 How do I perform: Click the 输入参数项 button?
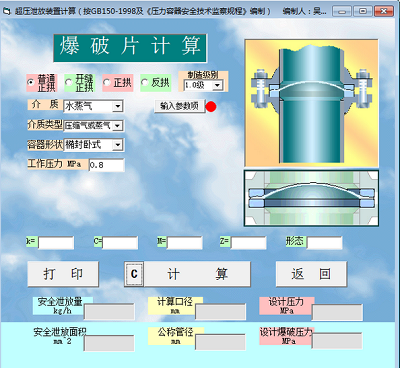[180, 106]
